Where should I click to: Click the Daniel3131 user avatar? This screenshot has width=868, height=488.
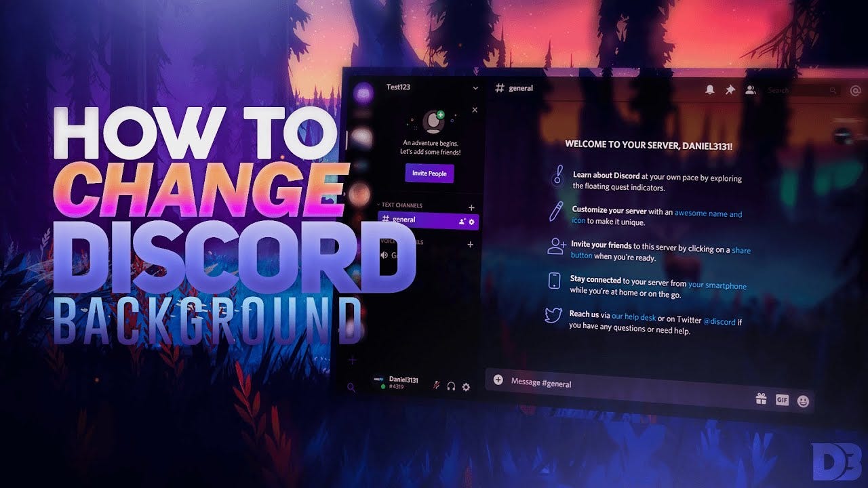pyautogui.click(x=378, y=383)
